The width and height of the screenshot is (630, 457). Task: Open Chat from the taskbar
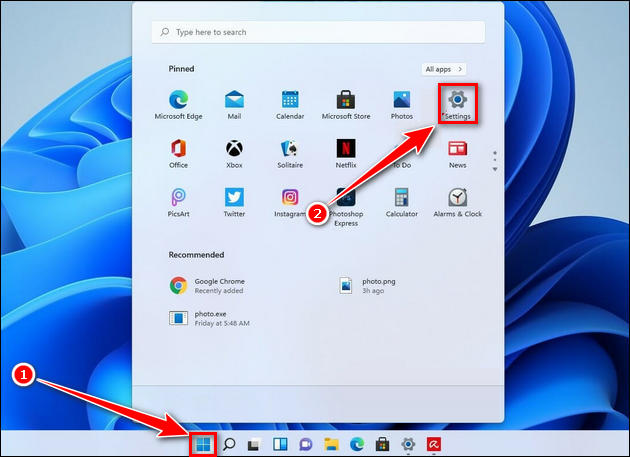click(x=306, y=444)
